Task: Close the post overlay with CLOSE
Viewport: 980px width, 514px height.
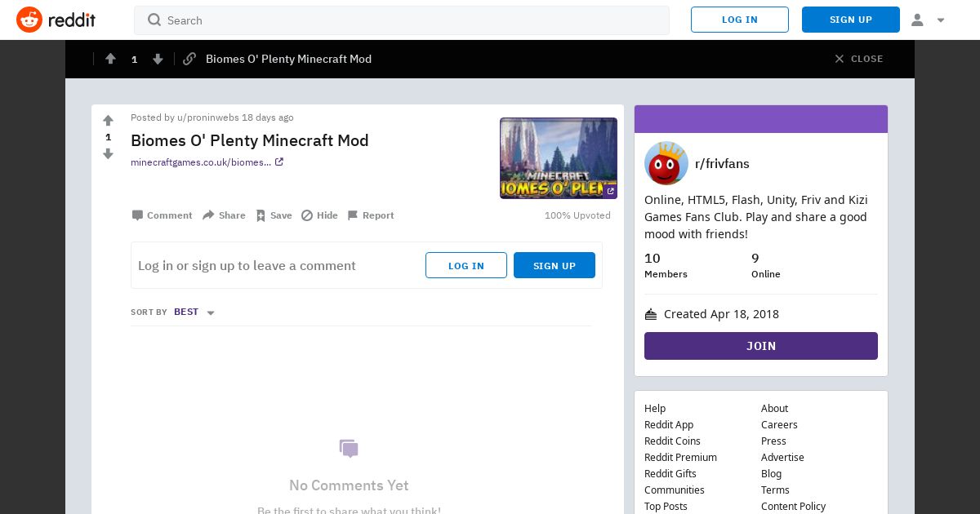Action: pyautogui.click(x=858, y=59)
